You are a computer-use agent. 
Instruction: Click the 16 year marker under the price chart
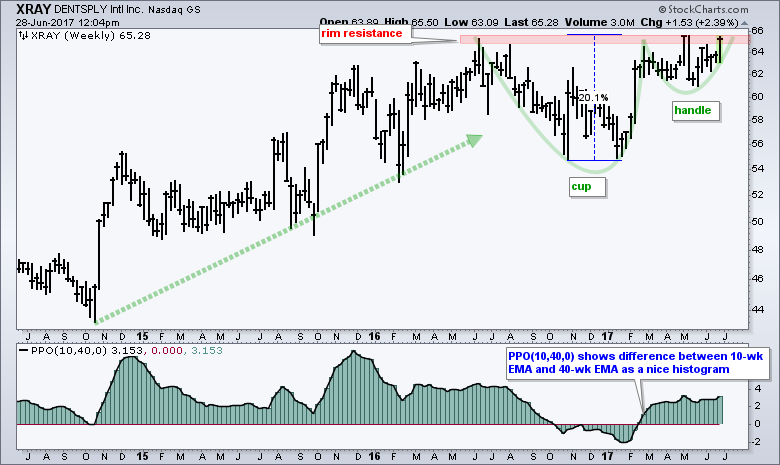tap(375, 337)
